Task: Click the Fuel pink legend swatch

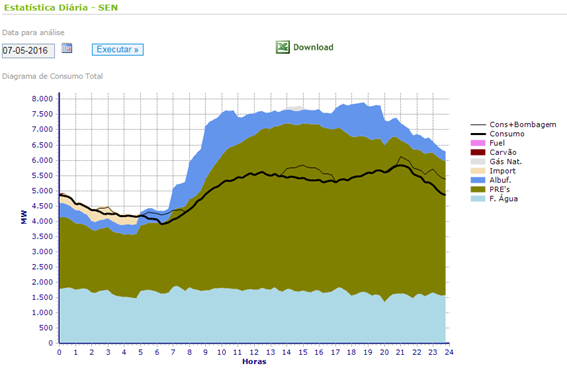Action: point(478,143)
